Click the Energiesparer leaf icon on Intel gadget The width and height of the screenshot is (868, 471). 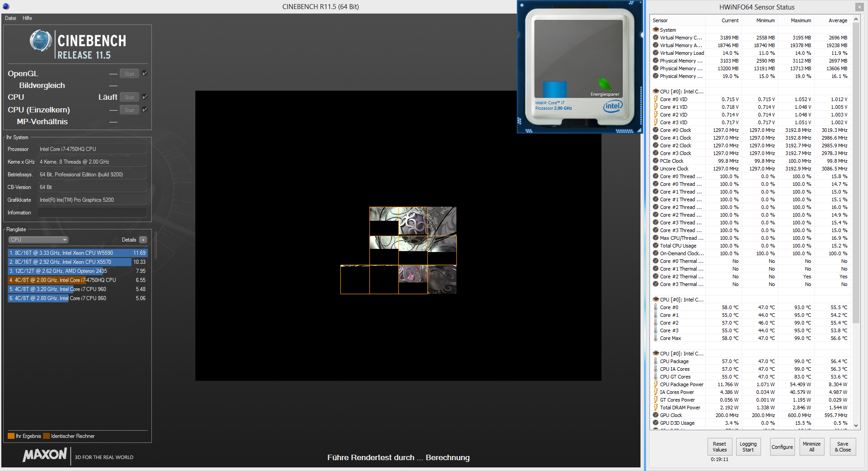tap(605, 84)
